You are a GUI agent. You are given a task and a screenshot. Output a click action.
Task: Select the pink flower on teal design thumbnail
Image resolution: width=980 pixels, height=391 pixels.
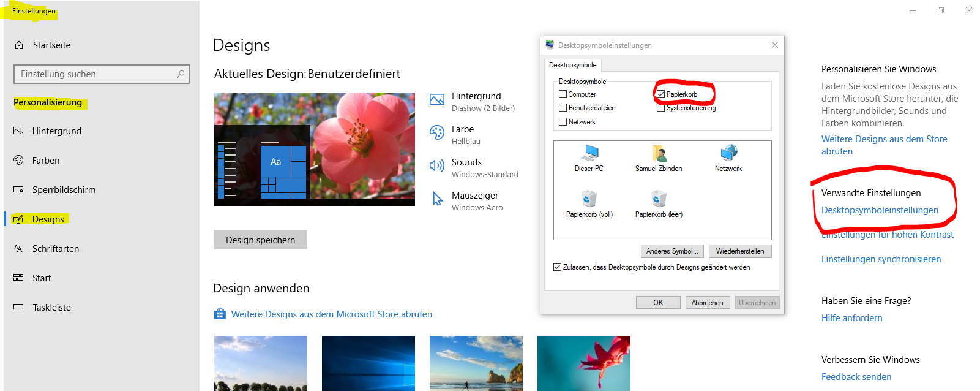584,363
